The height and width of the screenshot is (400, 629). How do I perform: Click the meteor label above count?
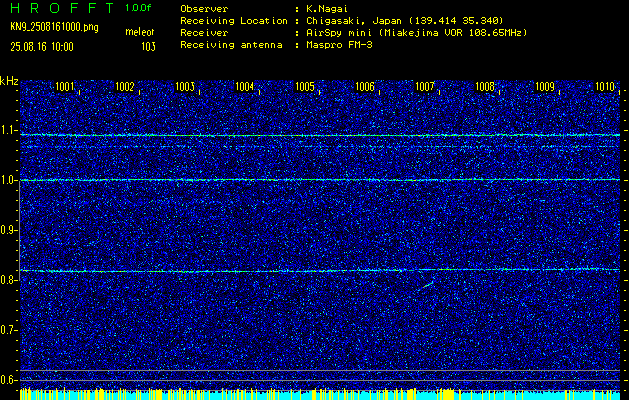click(x=140, y=32)
